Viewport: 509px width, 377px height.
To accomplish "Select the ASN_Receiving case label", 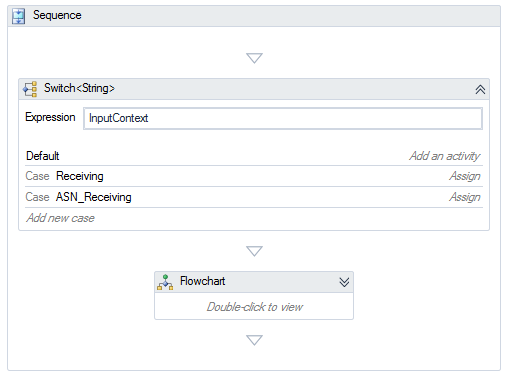I will [94, 197].
